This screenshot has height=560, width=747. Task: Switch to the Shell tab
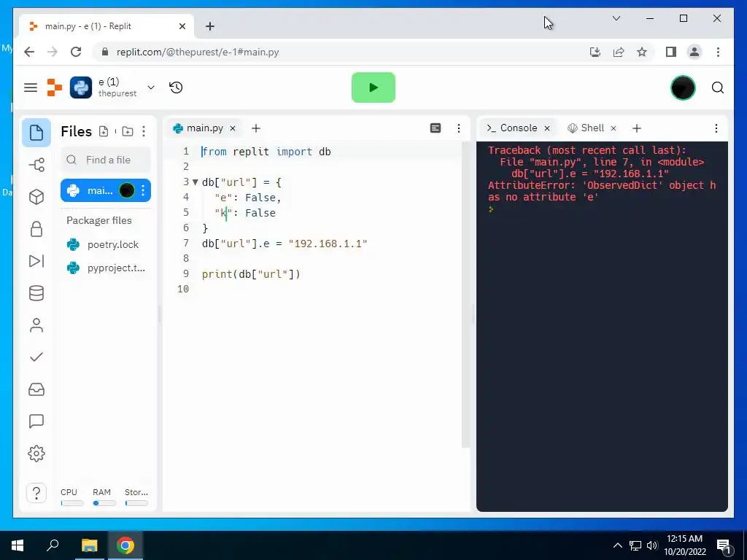point(592,128)
